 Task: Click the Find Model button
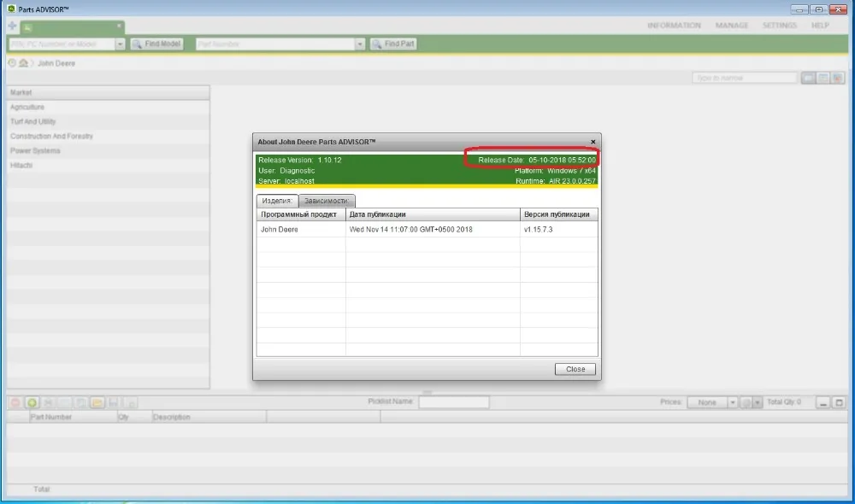pyautogui.click(x=156, y=44)
